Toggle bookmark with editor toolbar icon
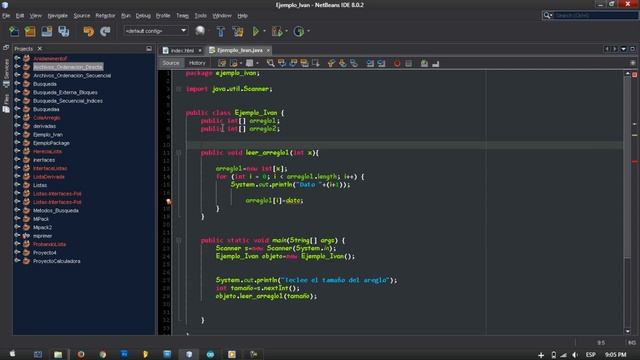The image size is (640, 360). (354, 63)
